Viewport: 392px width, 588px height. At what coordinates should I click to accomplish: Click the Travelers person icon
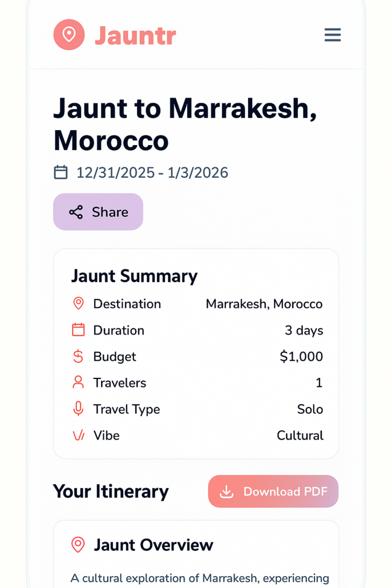pos(79,382)
